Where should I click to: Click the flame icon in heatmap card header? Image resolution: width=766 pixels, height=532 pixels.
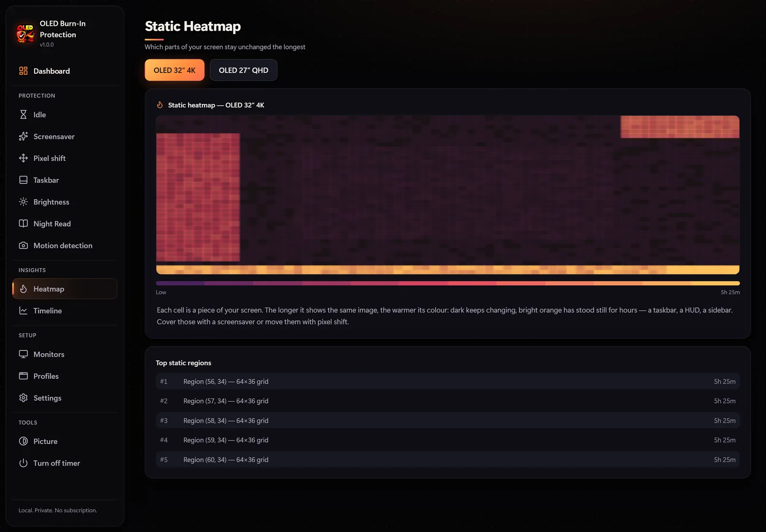pos(160,105)
